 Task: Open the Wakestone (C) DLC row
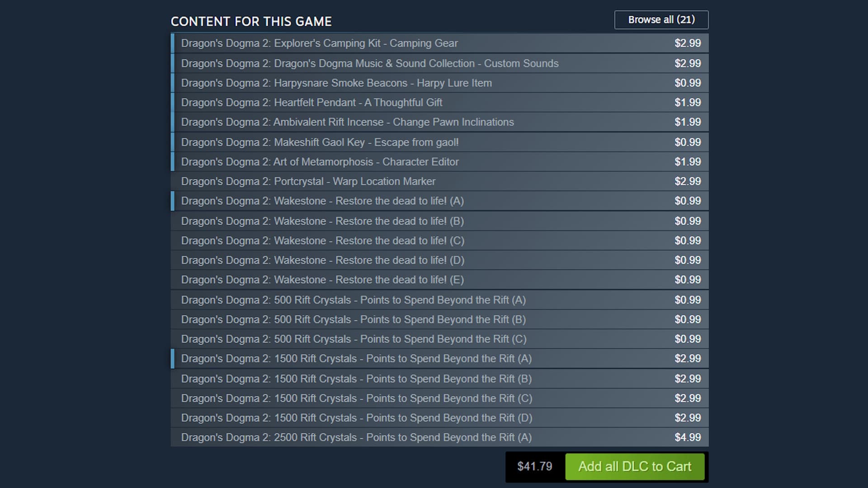click(x=322, y=241)
